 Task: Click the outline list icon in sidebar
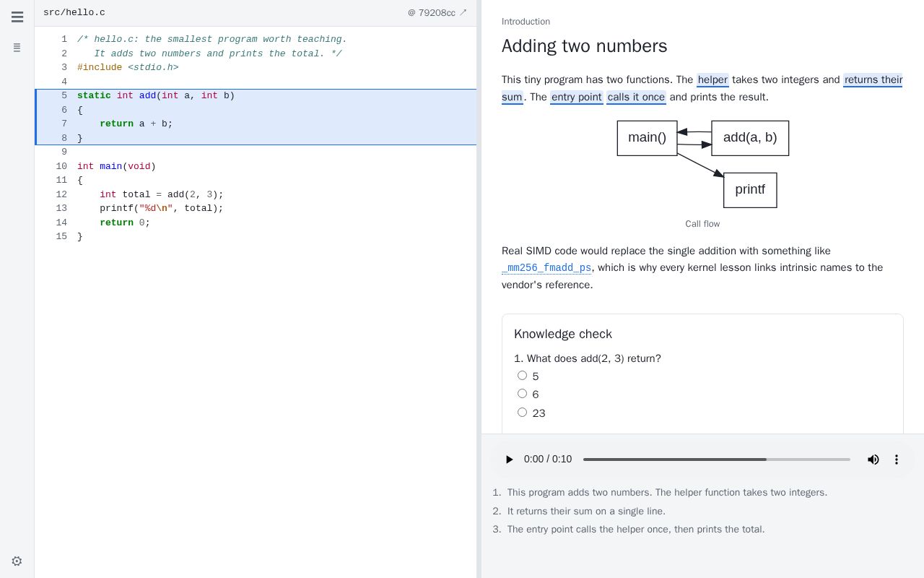[17, 48]
